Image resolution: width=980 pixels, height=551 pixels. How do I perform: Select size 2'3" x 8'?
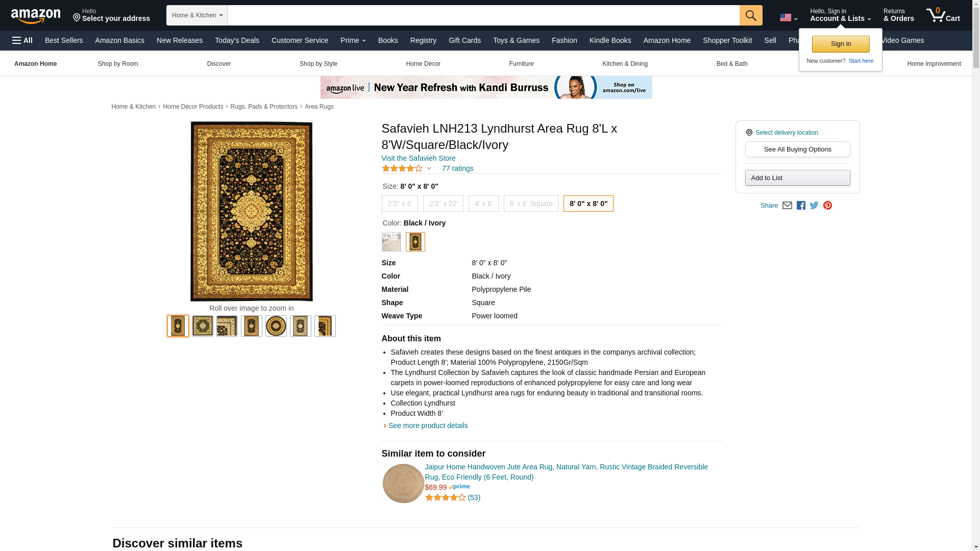pos(399,204)
